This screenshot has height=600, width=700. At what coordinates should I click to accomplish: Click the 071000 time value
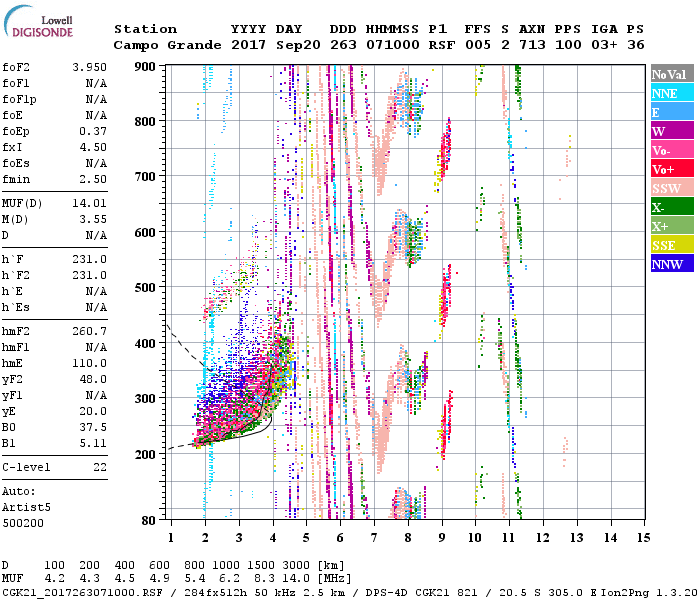[393, 45]
